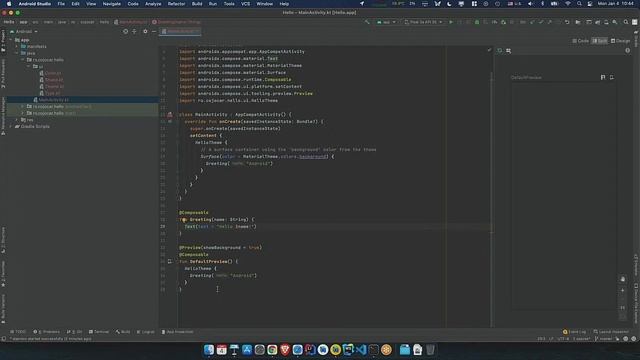Click the DefaultPreview label in preview pane
The height and width of the screenshot is (360, 640).
coord(526,77)
